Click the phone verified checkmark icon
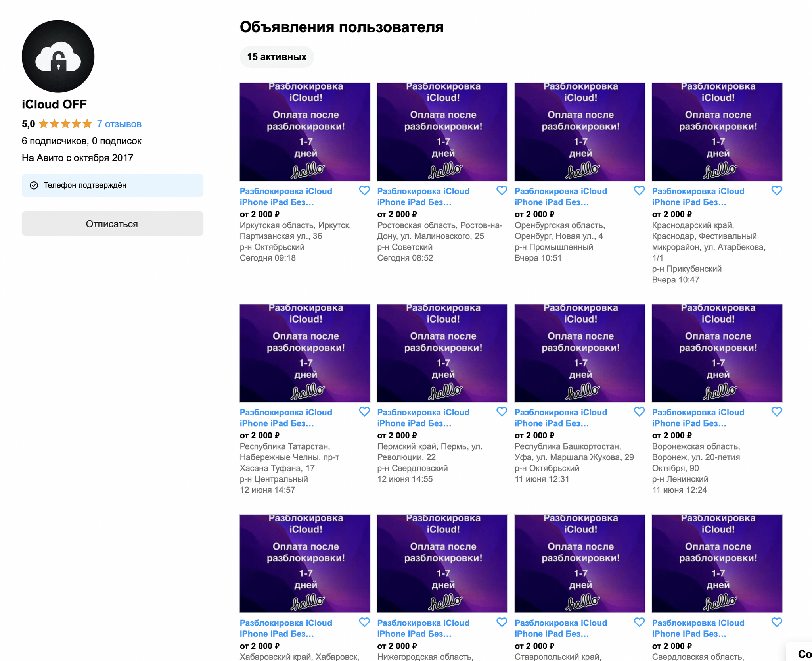Image resolution: width=812 pixels, height=661 pixels. [34, 185]
